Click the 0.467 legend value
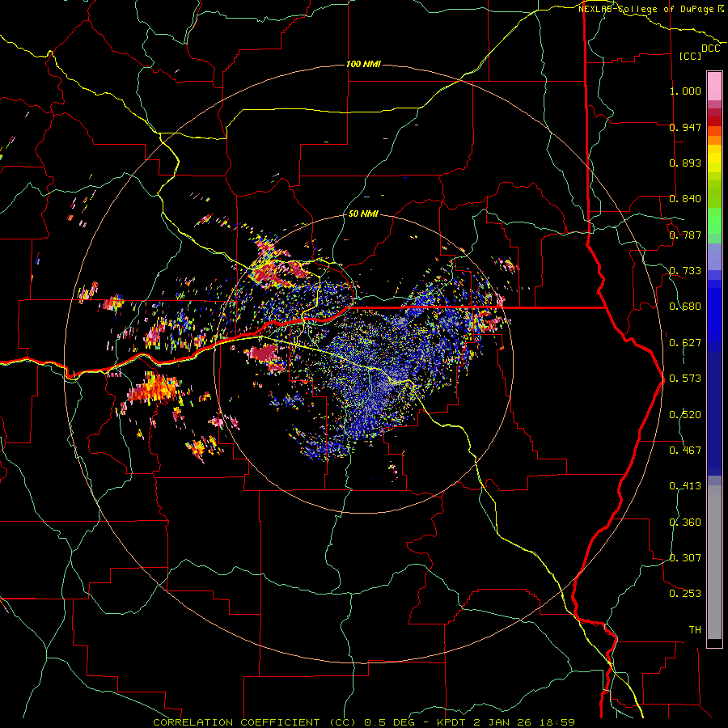 [x=685, y=451]
